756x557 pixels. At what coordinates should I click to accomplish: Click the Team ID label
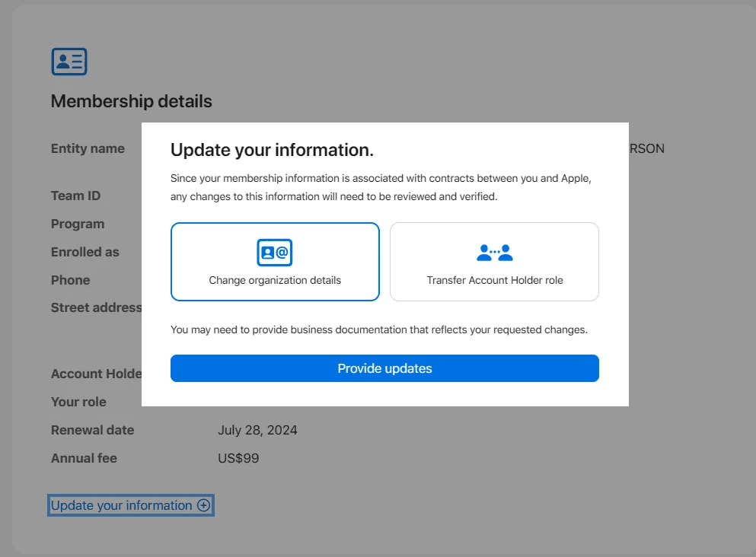point(75,196)
